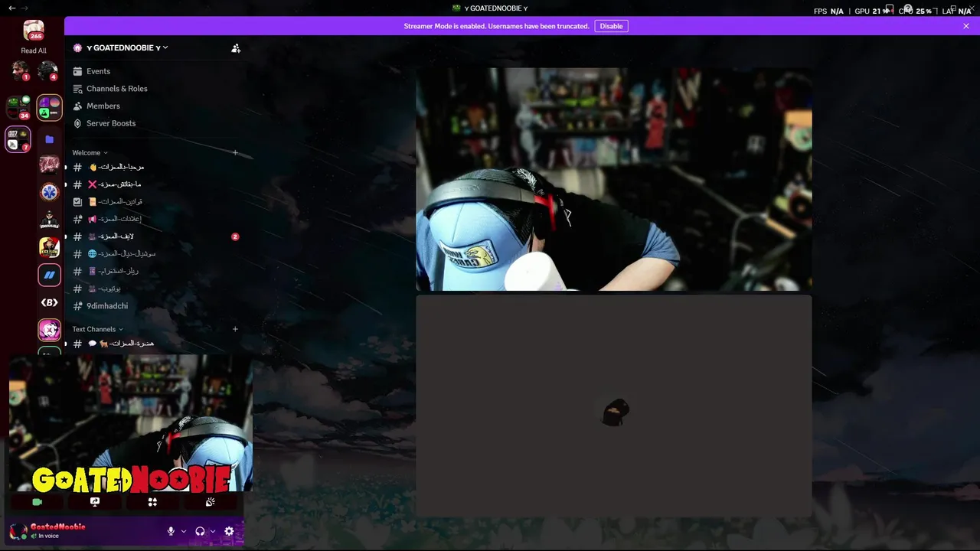980x551 pixels.
Task: Focus the avatar-only participant tile
Action: 613,406
